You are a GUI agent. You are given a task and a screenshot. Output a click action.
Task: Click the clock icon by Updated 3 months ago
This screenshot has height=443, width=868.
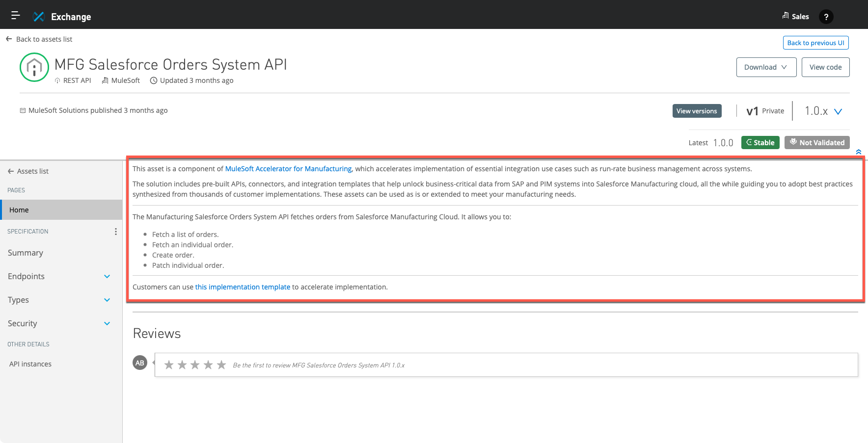154,80
